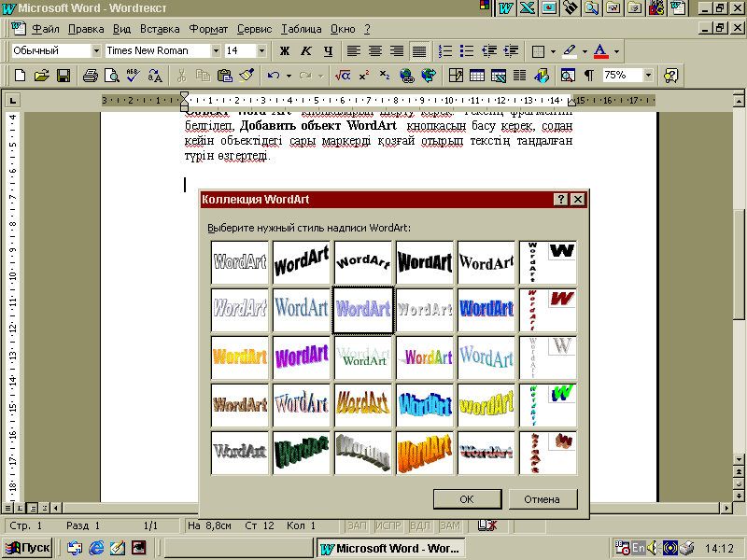Choose the green 3D WordArt style
The width and height of the screenshot is (747, 560).
point(301,453)
